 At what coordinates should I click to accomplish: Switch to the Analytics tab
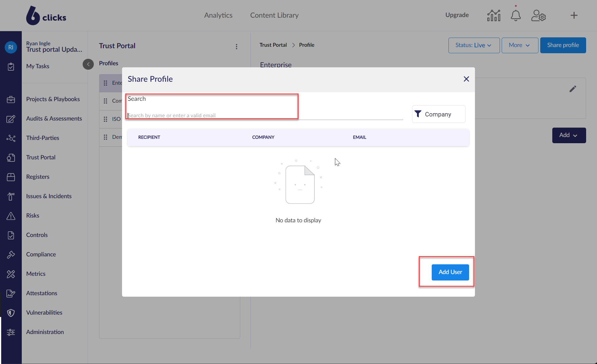(x=218, y=15)
